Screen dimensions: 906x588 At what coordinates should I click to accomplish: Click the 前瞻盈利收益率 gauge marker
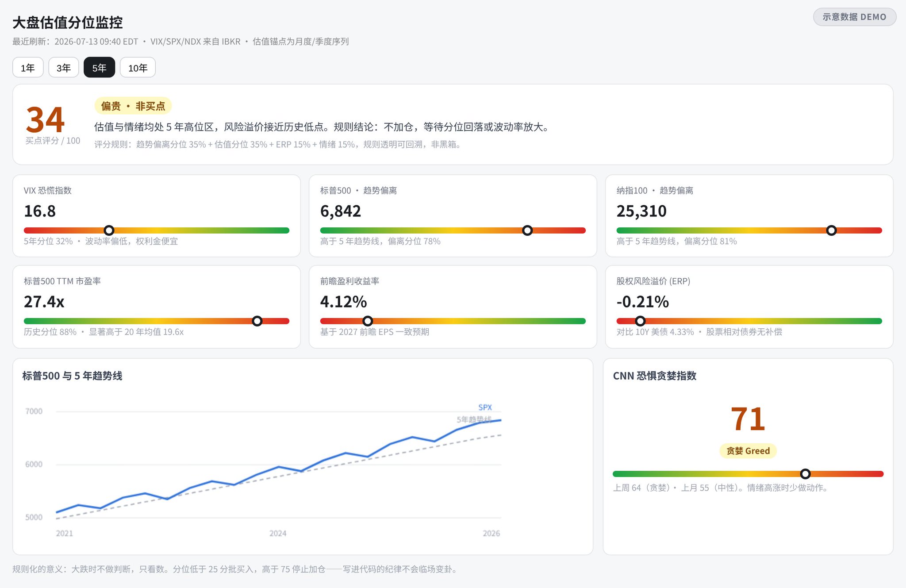(x=368, y=321)
